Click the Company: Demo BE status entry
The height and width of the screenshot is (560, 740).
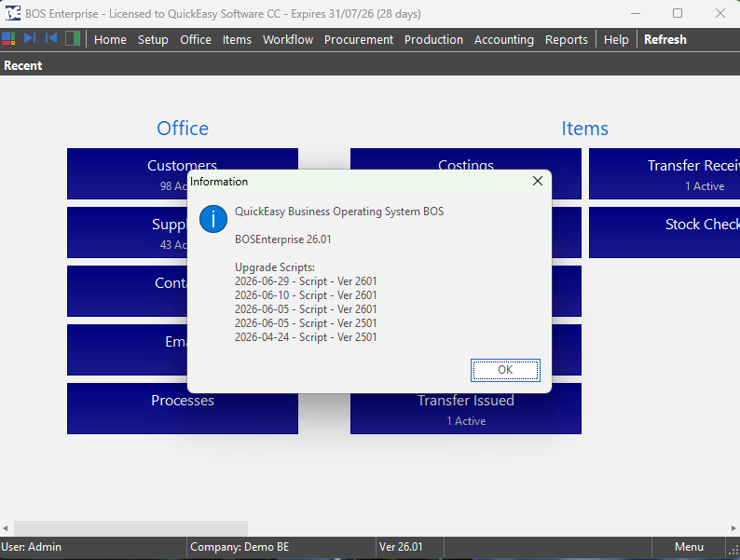[x=240, y=547]
